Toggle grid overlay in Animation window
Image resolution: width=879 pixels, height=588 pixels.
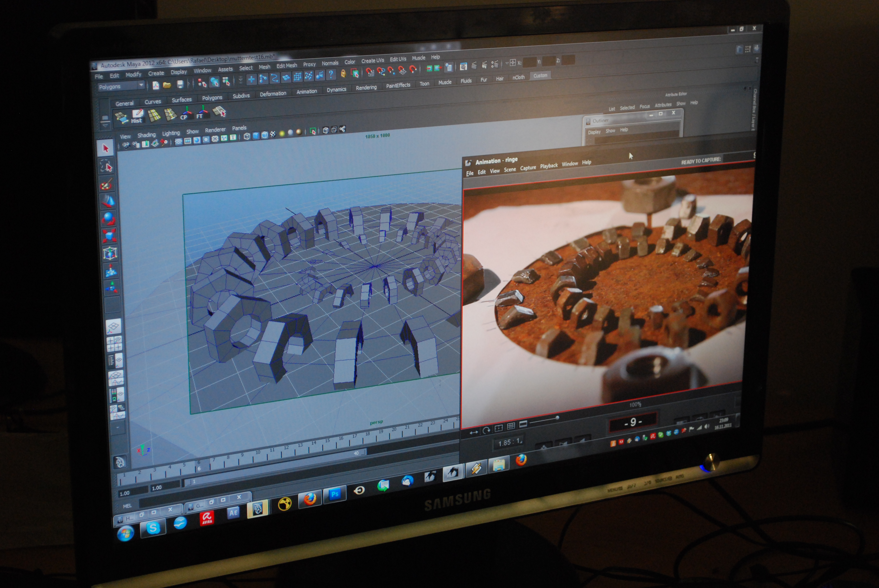point(511,426)
